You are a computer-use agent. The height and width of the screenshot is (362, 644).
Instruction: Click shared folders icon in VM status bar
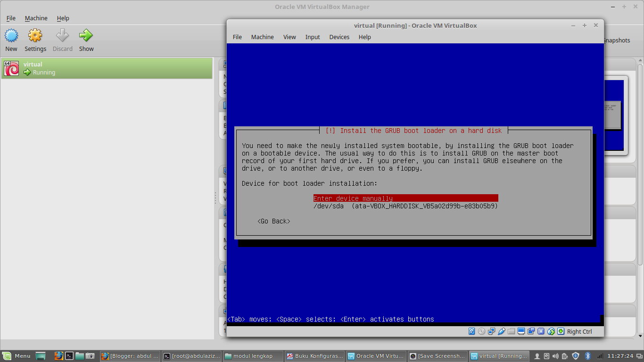click(511, 331)
